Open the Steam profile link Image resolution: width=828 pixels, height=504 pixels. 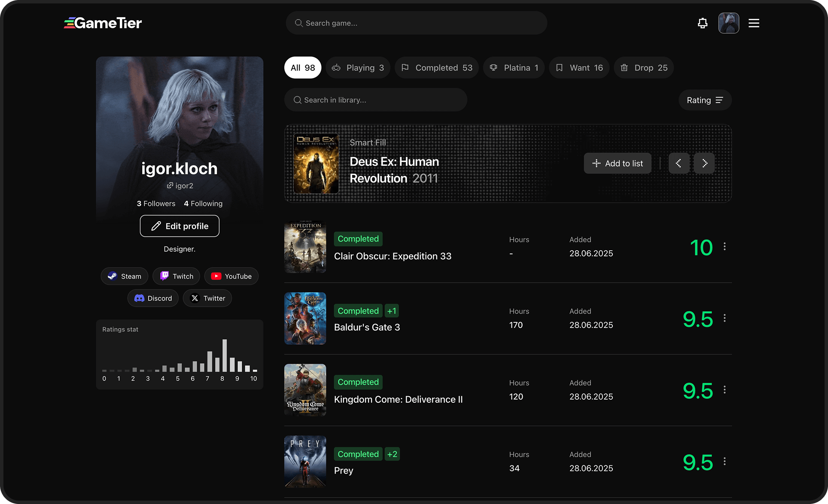[x=124, y=276]
